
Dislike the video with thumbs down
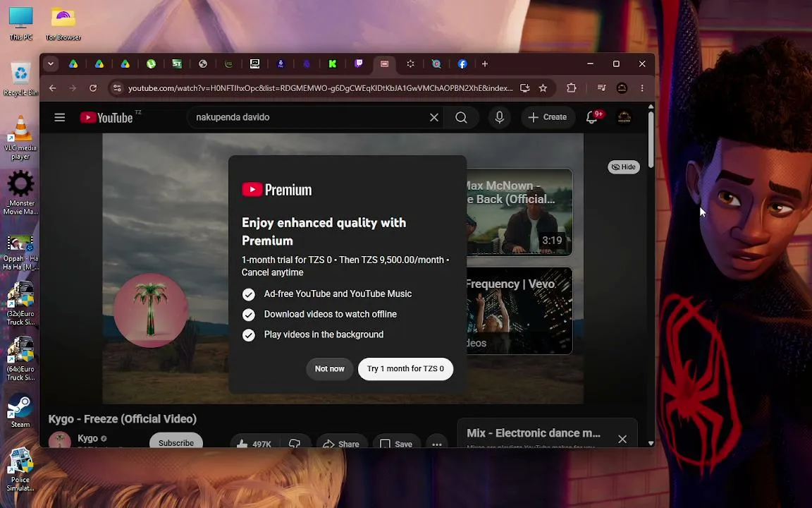coord(295,443)
